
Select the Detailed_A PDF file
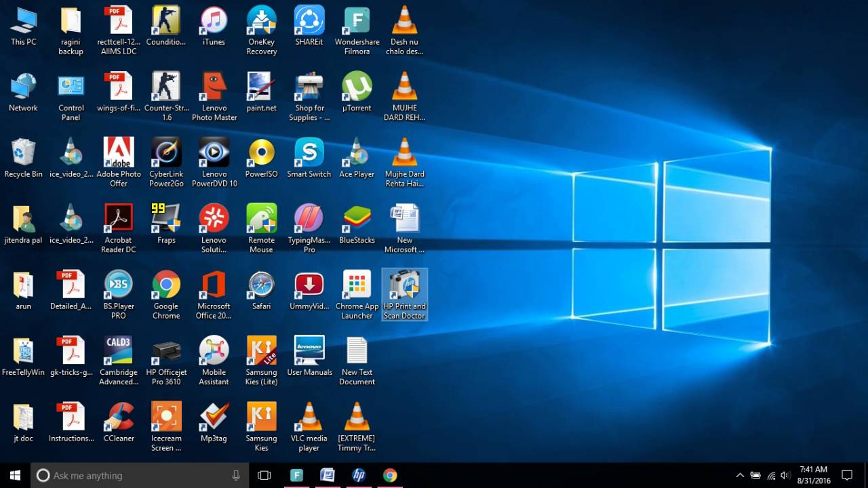pos(71,291)
